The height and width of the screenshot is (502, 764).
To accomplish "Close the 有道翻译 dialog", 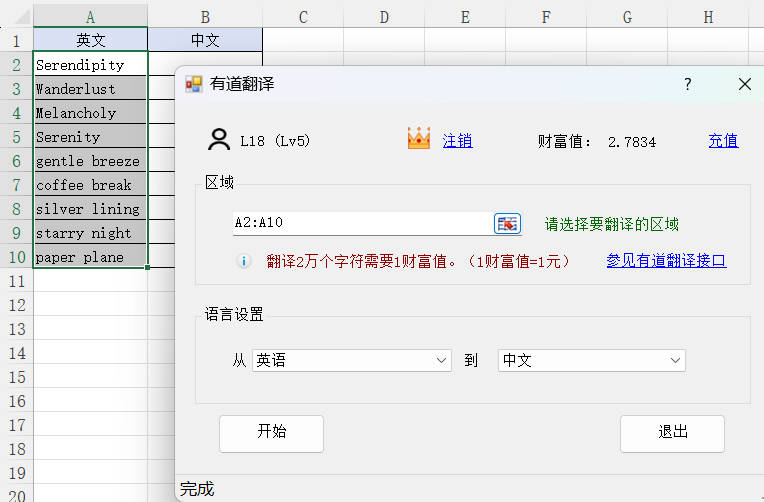I will click(744, 85).
